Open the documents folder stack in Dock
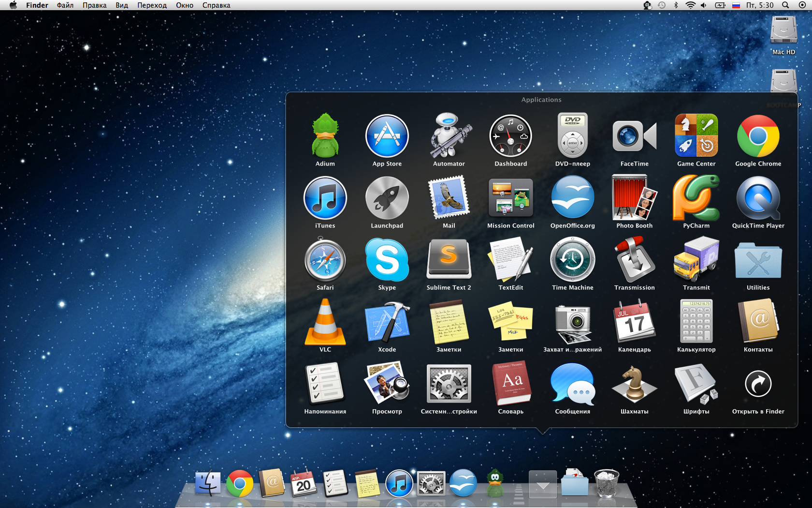The image size is (812, 508). (575, 482)
